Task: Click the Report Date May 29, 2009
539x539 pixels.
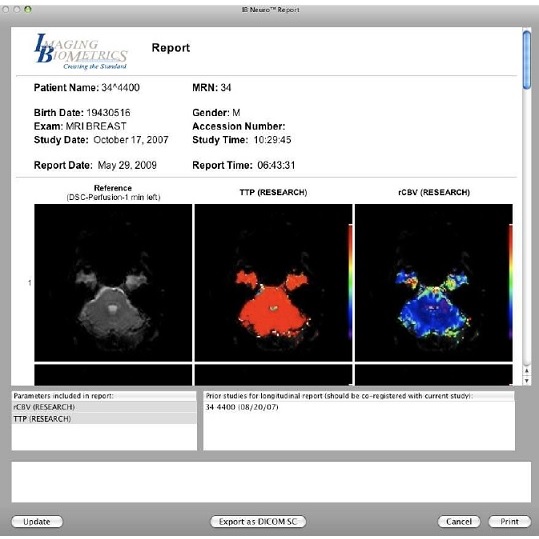Action: (127, 165)
